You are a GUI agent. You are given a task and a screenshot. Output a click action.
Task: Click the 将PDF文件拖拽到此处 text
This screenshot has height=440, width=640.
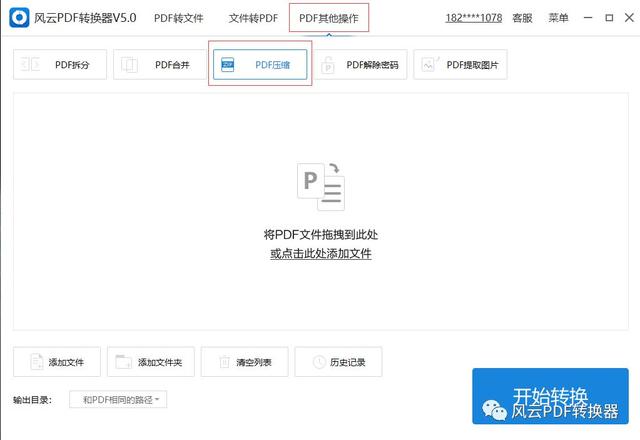pyautogui.click(x=321, y=235)
